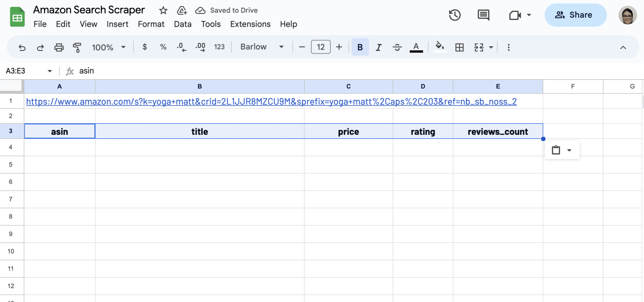Open version history
This screenshot has height=302, width=644.
coord(455,15)
